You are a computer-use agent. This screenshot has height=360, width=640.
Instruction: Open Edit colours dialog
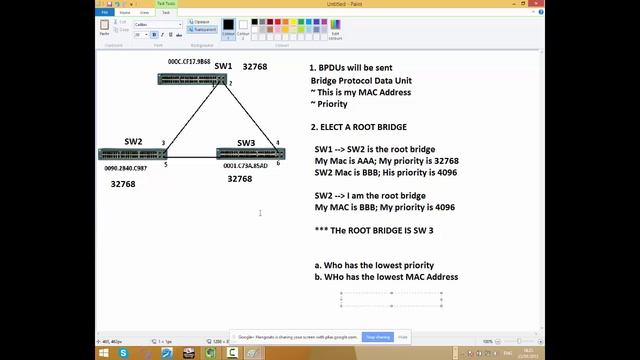(x=335, y=29)
